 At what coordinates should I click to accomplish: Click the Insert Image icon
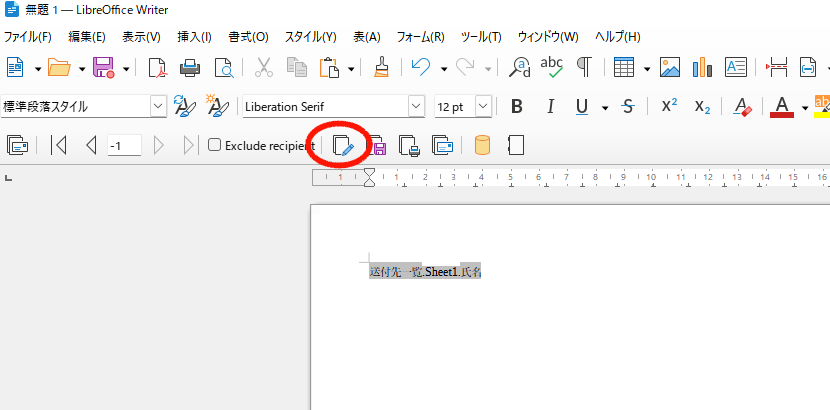tap(670, 68)
